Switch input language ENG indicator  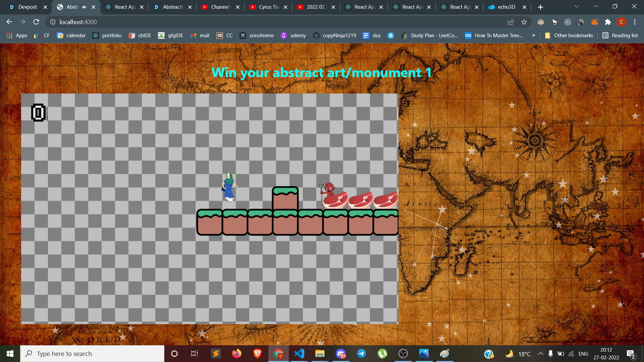pos(583,354)
